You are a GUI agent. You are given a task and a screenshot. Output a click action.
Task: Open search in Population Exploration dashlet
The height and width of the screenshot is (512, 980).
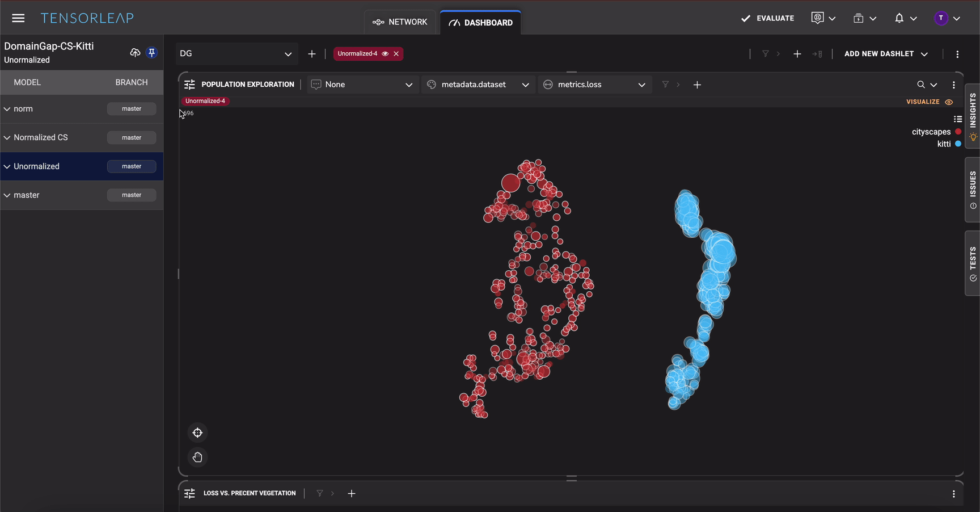pos(921,85)
